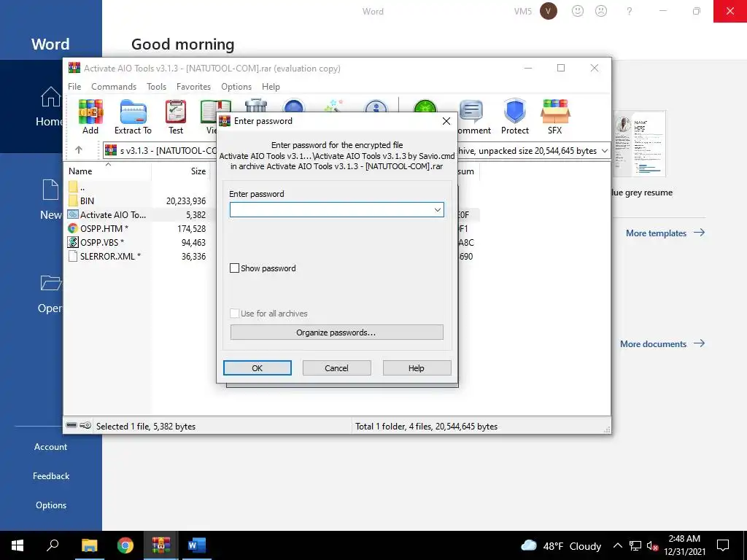The image size is (747, 560).
Task: Sort by the Size column header
Action: [181, 171]
